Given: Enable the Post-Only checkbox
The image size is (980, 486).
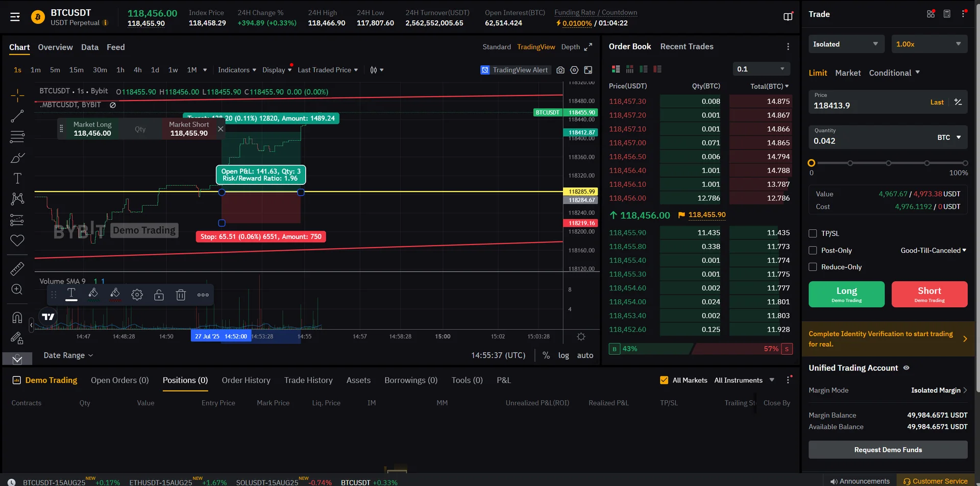Looking at the screenshot, I should click(813, 250).
